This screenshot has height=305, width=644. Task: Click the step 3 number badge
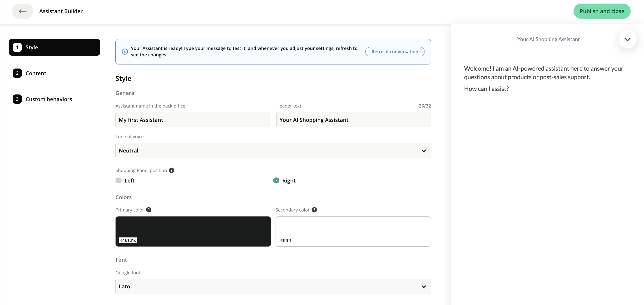[x=17, y=99]
